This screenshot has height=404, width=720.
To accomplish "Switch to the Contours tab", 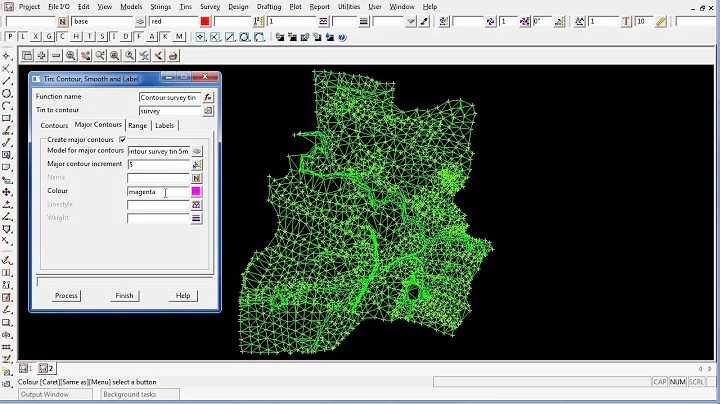I will [x=54, y=125].
